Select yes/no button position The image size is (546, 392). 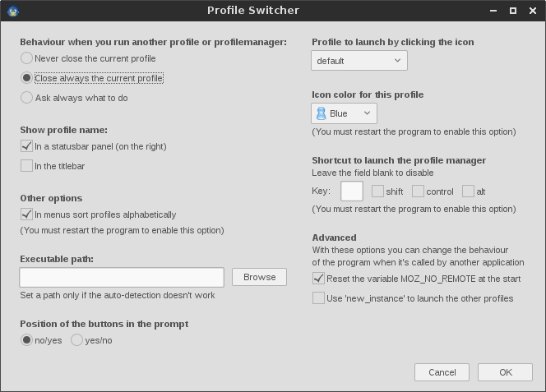pos(77,339)
